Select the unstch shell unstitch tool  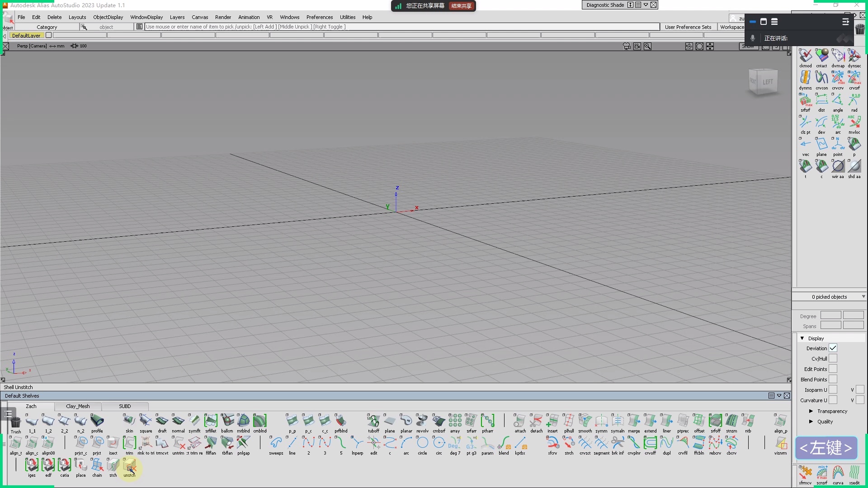pos(129,465)
